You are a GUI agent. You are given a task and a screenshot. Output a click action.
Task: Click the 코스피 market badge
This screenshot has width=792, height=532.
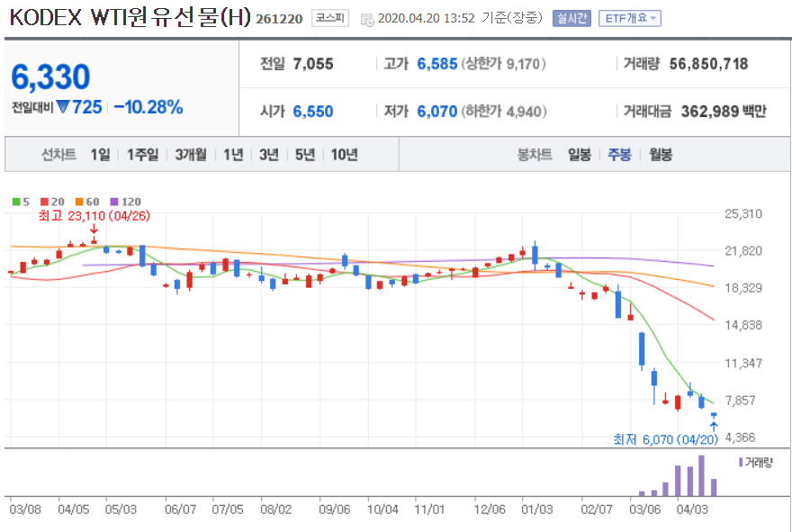329,18
